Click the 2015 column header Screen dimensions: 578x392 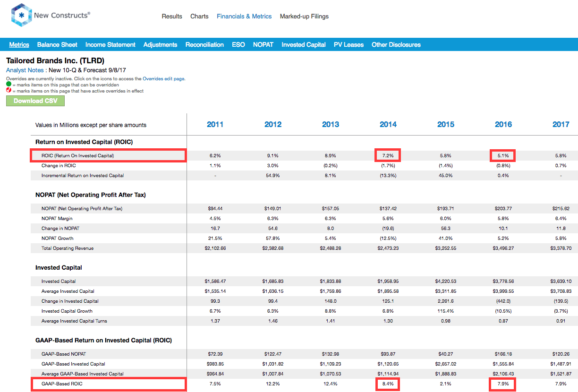[446, 124]
